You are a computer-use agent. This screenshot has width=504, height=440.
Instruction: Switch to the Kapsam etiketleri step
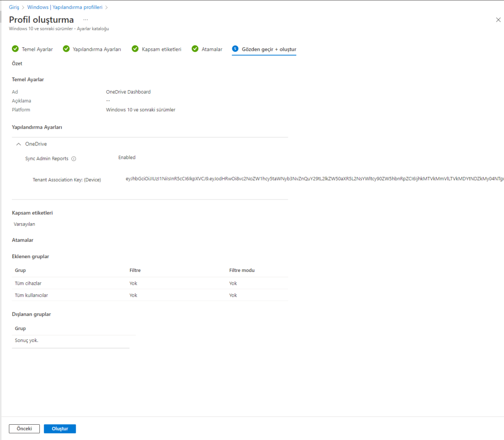click(161, 49)
